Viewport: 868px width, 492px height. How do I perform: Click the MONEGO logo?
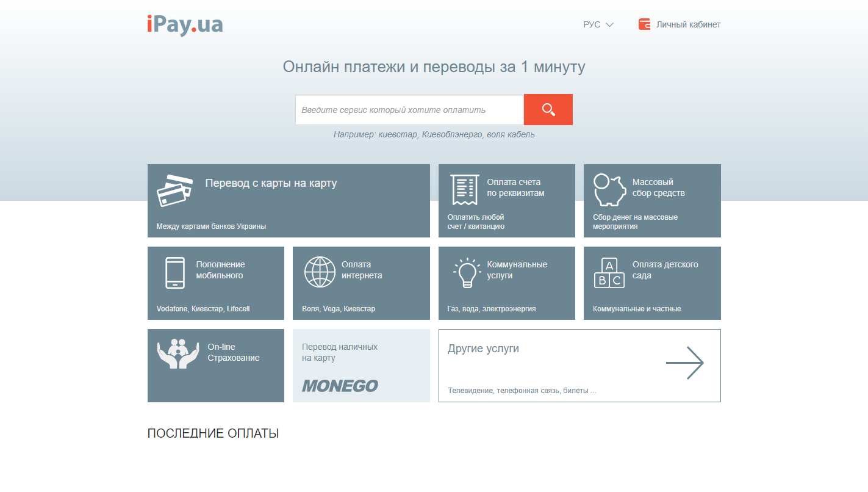pyautogui.click(x=340, y=385)
